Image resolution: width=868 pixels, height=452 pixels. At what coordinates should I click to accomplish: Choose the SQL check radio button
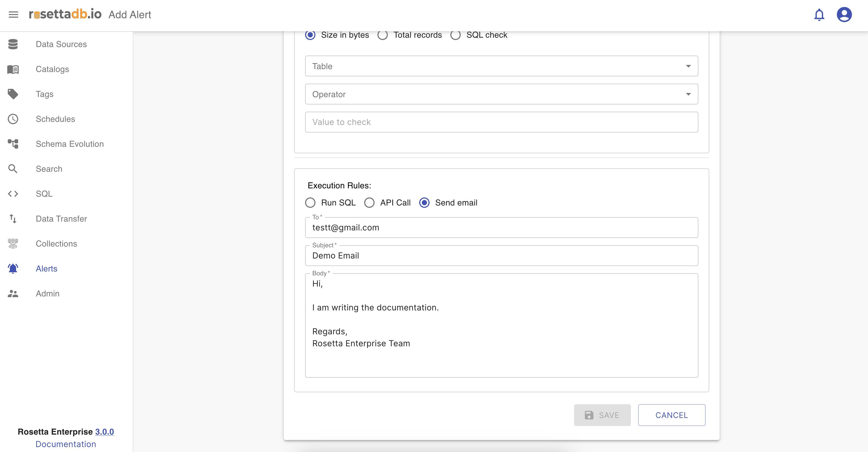point(455,35)
